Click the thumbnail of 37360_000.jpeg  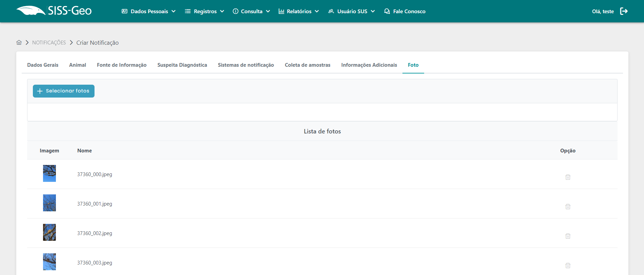point(49,173)
